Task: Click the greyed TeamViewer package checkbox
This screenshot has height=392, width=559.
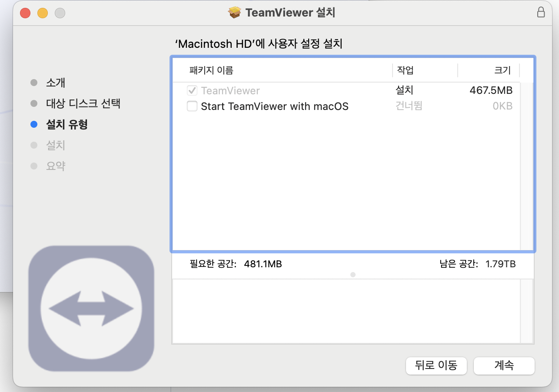Action: [192, 90]
